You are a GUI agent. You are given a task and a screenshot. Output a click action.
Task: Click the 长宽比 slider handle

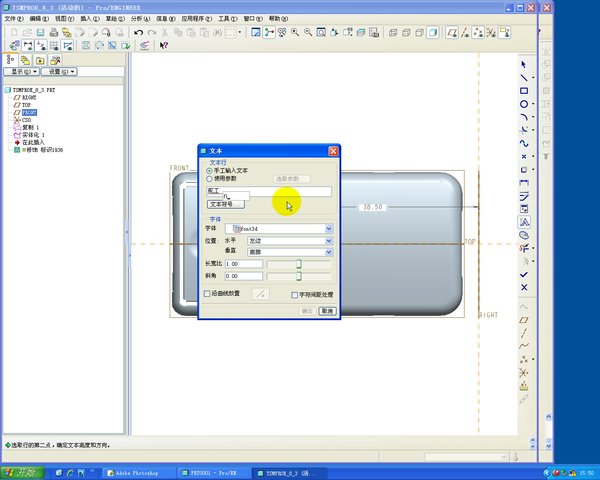click(297, 264)
